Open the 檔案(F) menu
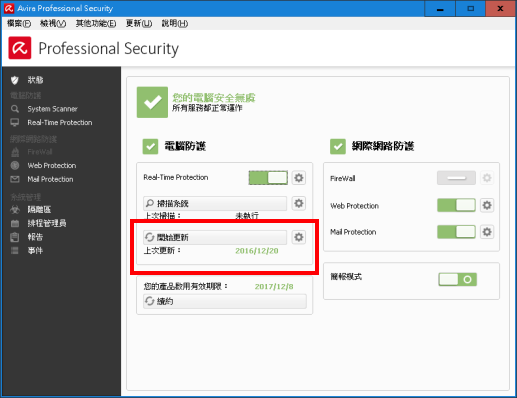The width and height of the screenshot is (517, 398). pyautogui.click(x=19, y=23)
